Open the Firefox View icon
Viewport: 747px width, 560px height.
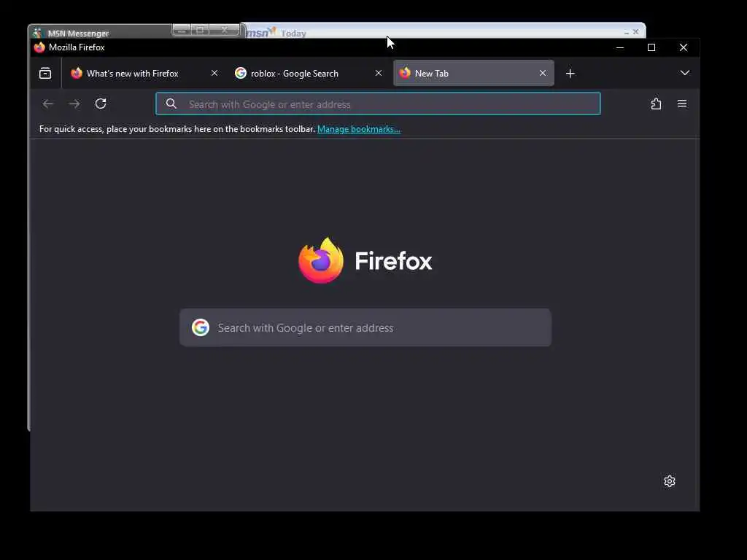(45, 74)
